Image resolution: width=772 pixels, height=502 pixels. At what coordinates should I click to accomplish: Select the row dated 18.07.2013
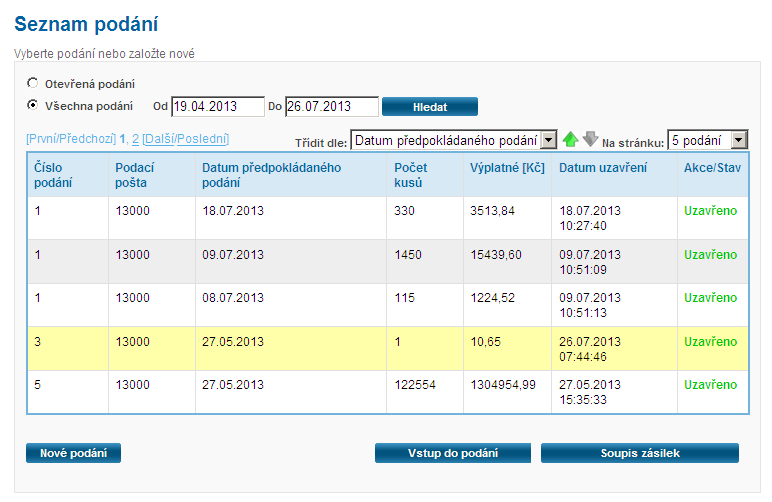(390, 218)
